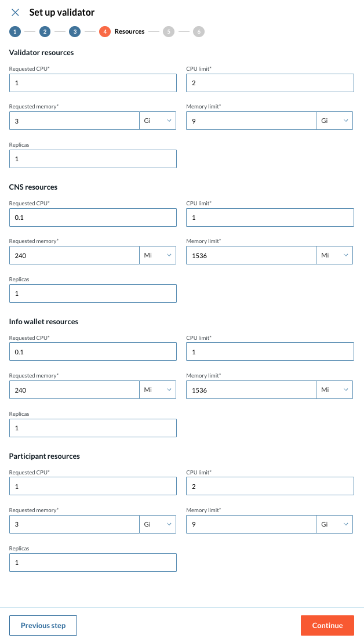Screen dimensions: 364x642
Task: Focus the Validator Replicas field
Action: coord(93,159)
